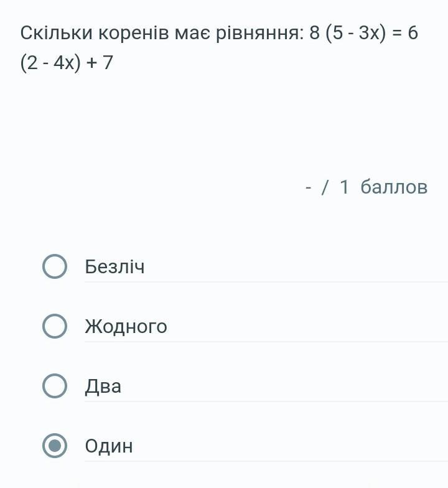Click the баллов score label
The width and height of the screenshot is (448, 488).
394,187
